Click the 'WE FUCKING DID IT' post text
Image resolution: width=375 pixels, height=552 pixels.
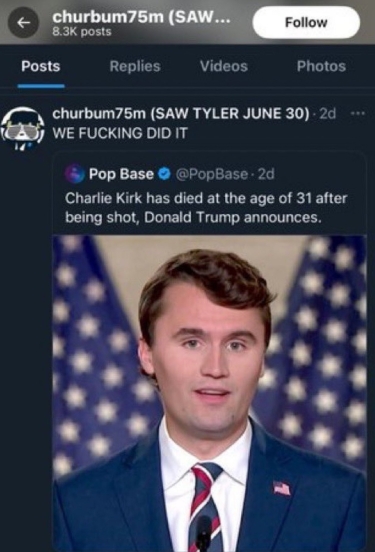pos(120,133)
